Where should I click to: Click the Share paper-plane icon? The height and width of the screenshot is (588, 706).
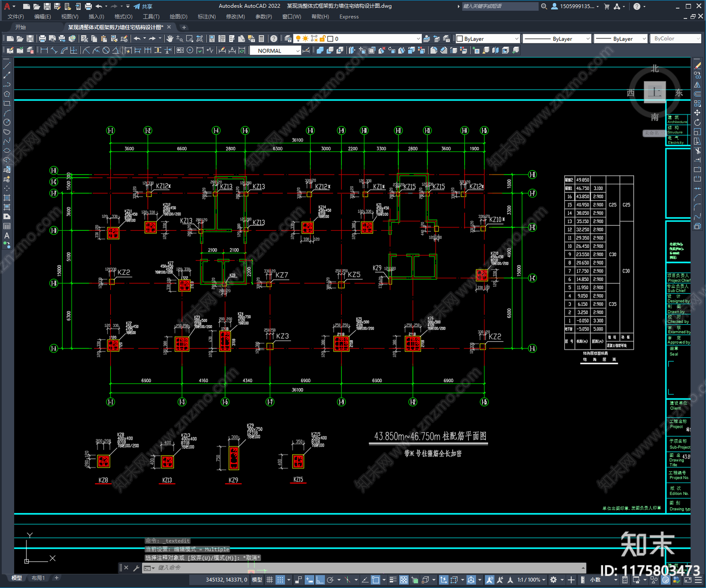[137, 6]
